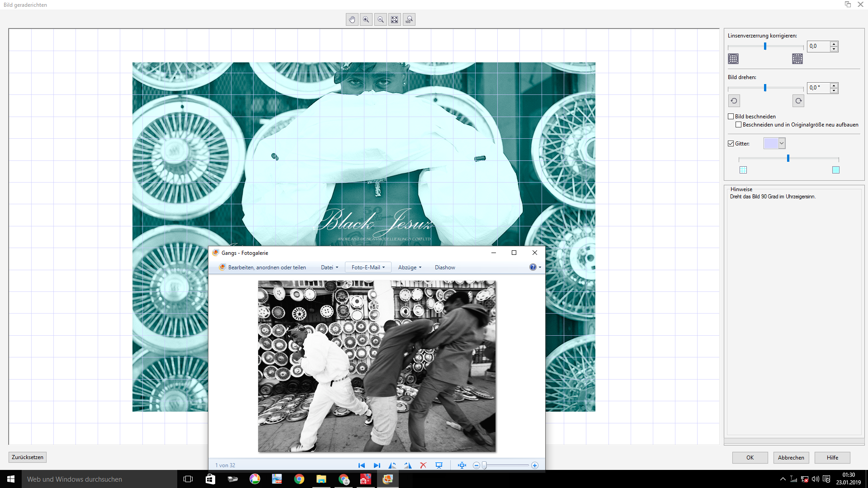Start slideshow icon in Fotogalerie footer

[439, 465]
